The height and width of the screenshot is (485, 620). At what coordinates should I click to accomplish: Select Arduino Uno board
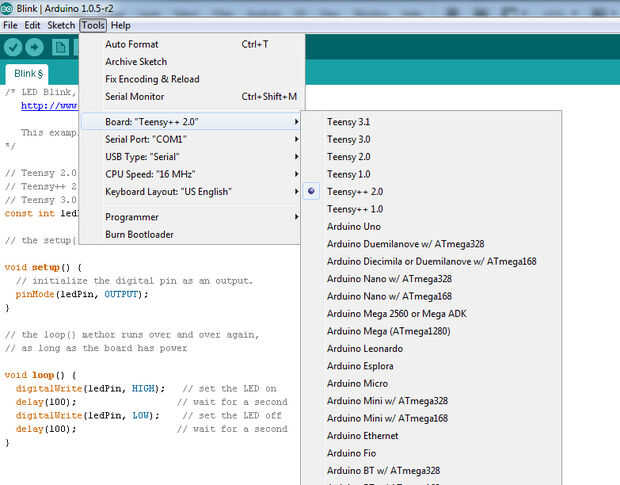pyautogui.click(x=431, y=226)
